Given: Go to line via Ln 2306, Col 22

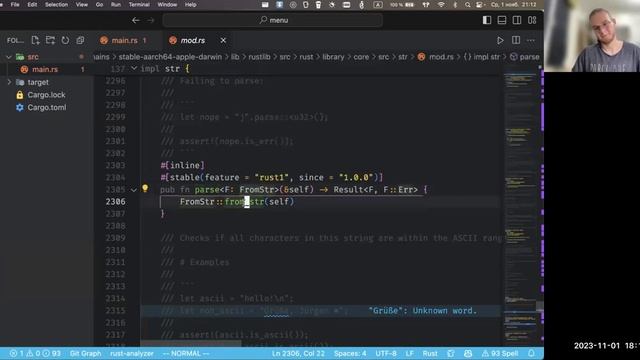Looking at the screenshot, I should (298, 353).
